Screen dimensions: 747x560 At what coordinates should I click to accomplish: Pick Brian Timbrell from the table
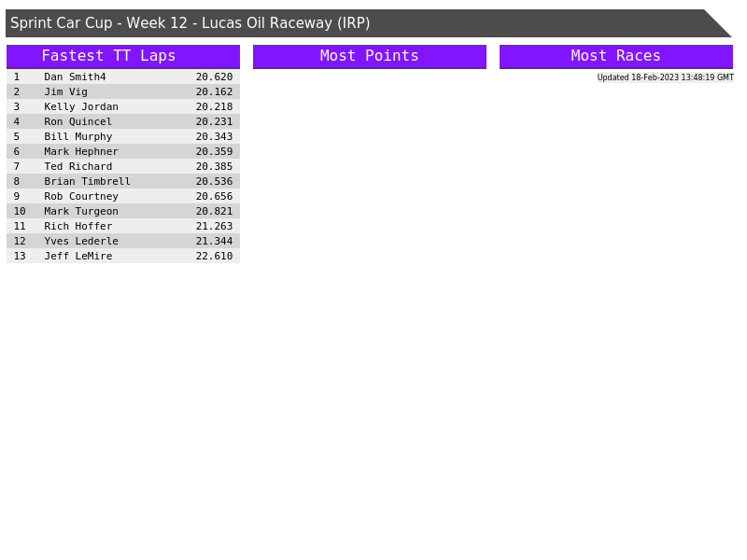tap(87, 181)
